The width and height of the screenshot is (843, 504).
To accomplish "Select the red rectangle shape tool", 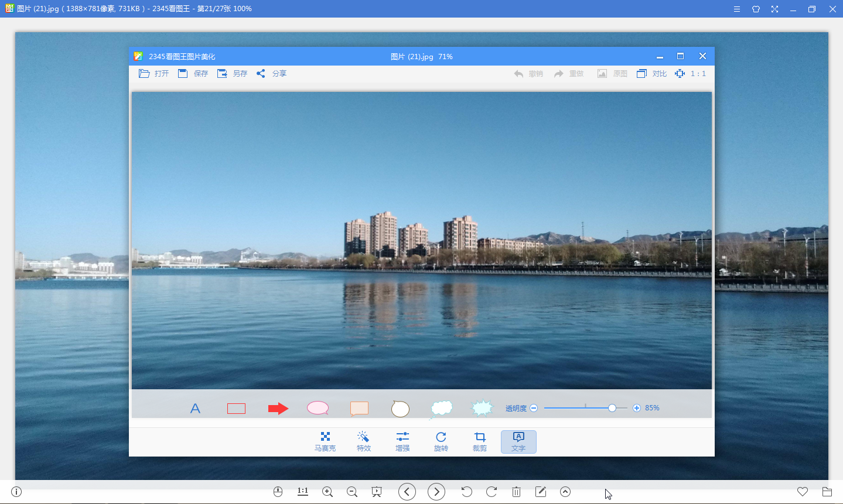I will [x=236, y=409].
